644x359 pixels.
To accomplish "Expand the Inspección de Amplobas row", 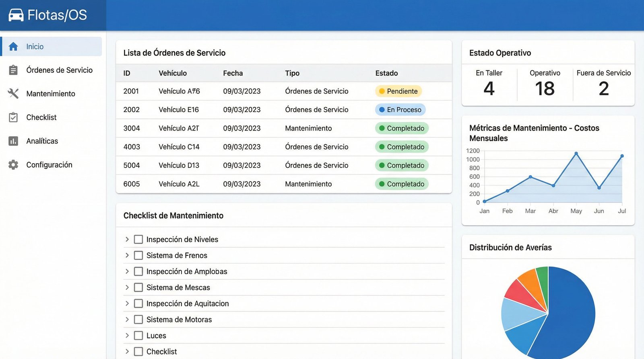I will coord(127,271).
